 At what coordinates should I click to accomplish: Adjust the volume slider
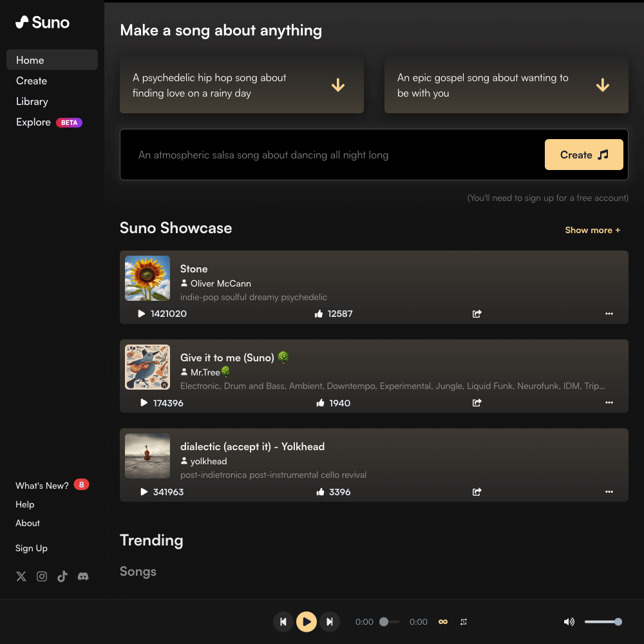[603, 621]
